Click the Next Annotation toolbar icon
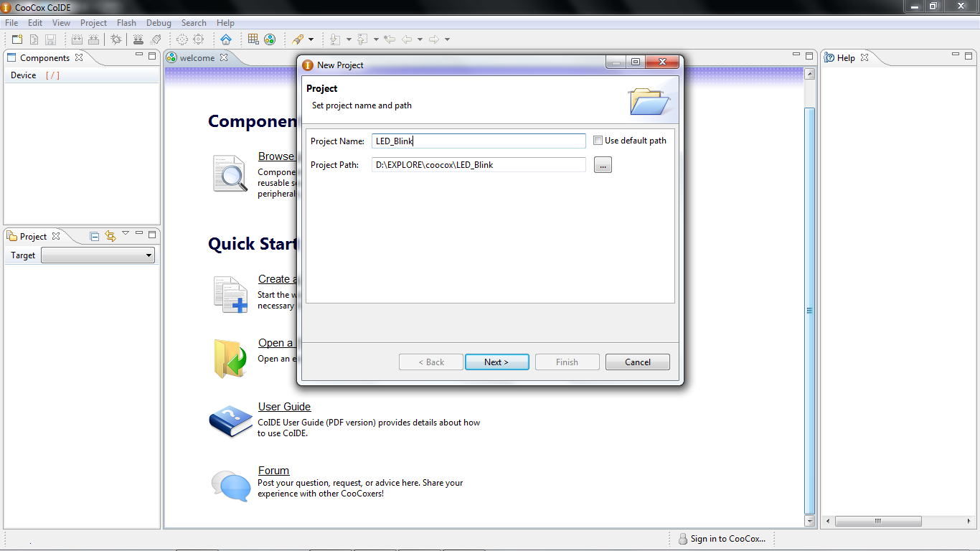The height and width of the screenshot is (551, 980). [335, 39]
